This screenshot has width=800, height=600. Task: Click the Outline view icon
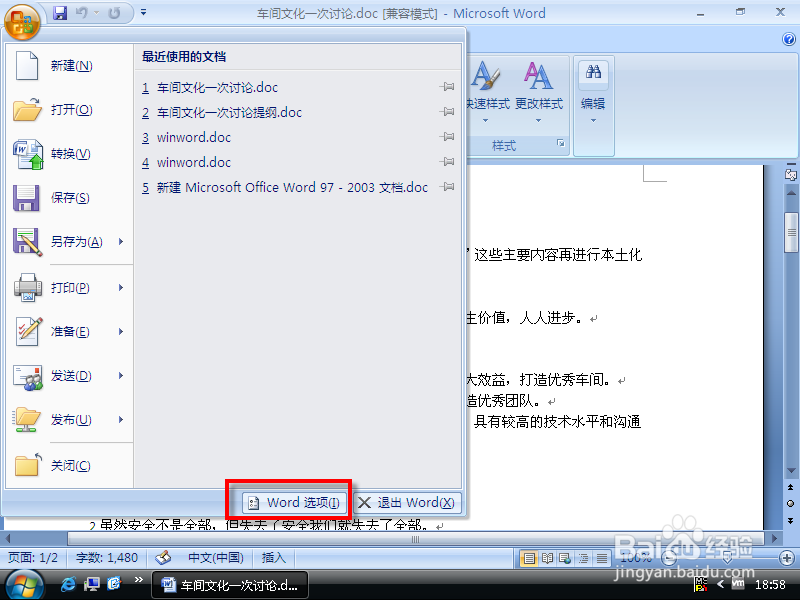[582, 558]
